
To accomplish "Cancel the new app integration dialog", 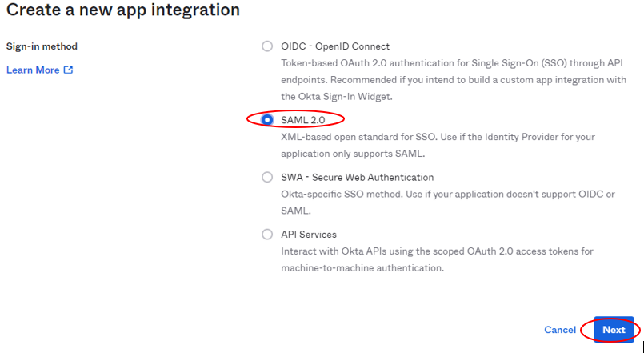I will point(560,330).
